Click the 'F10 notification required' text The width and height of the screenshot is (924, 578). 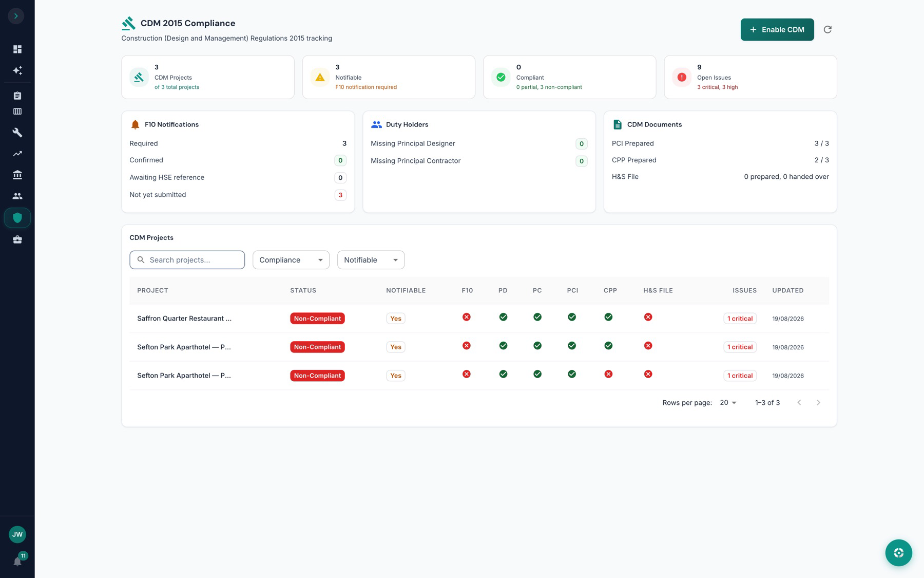tap(366, 87)
